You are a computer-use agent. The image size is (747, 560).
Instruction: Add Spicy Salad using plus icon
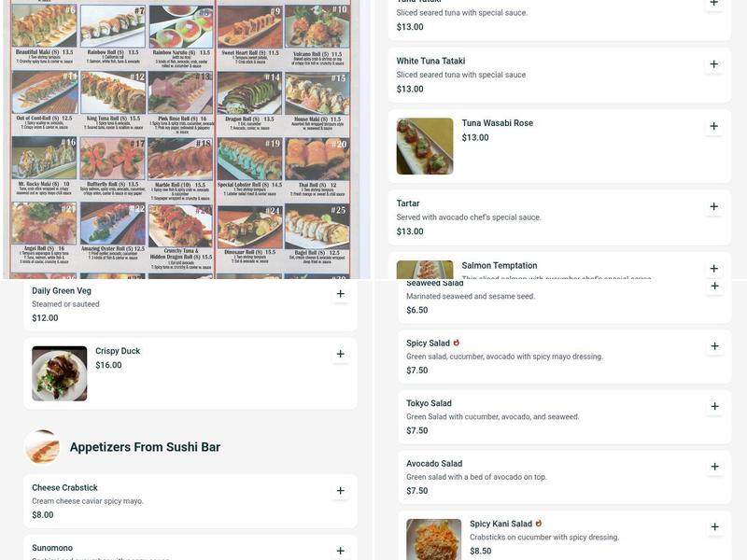(x=714, y=346)
